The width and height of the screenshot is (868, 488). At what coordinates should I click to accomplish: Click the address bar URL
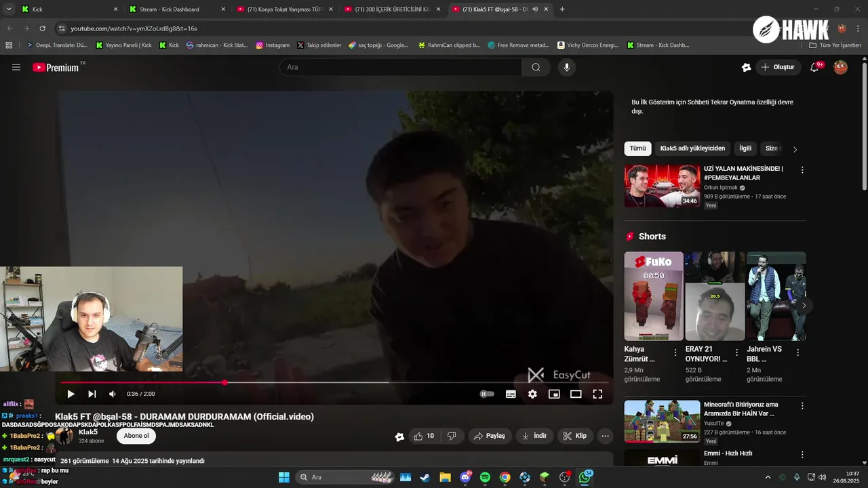(134, 28)
